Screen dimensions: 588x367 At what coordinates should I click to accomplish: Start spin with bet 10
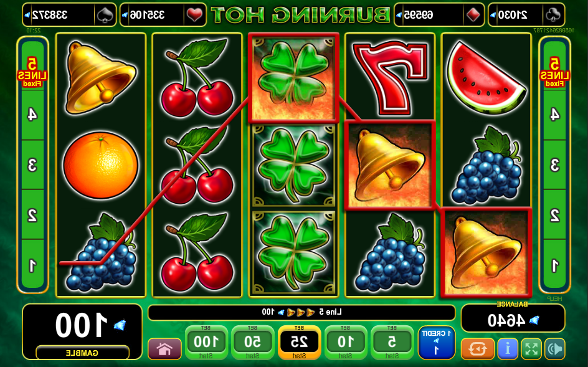coord(345,343)
